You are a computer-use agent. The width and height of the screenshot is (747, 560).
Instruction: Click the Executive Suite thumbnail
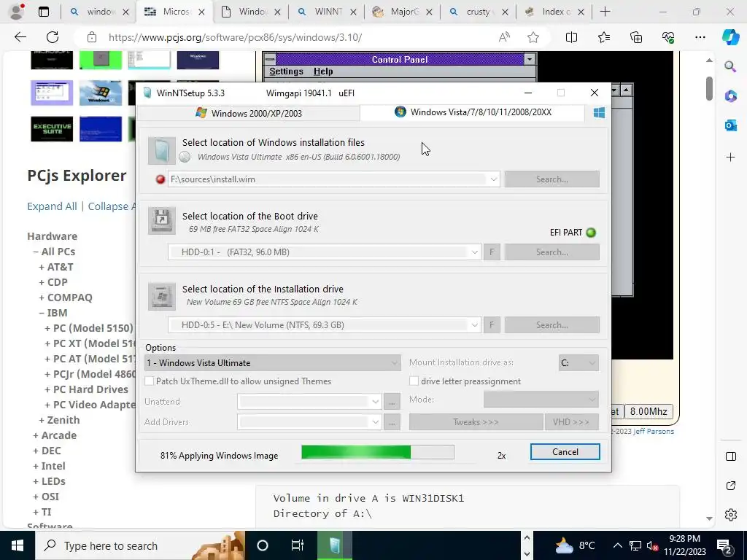click(x=52, y=129)
